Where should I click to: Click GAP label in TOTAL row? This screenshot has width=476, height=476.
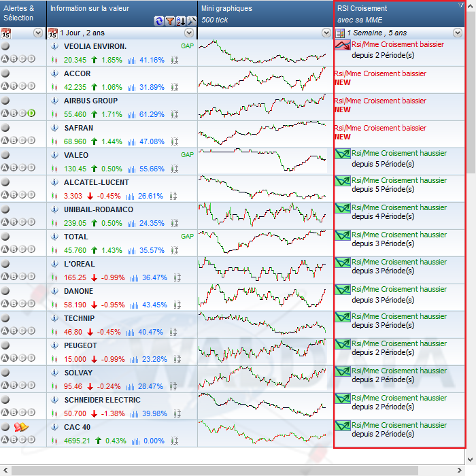pyautogui.click(x=187, y=237)
